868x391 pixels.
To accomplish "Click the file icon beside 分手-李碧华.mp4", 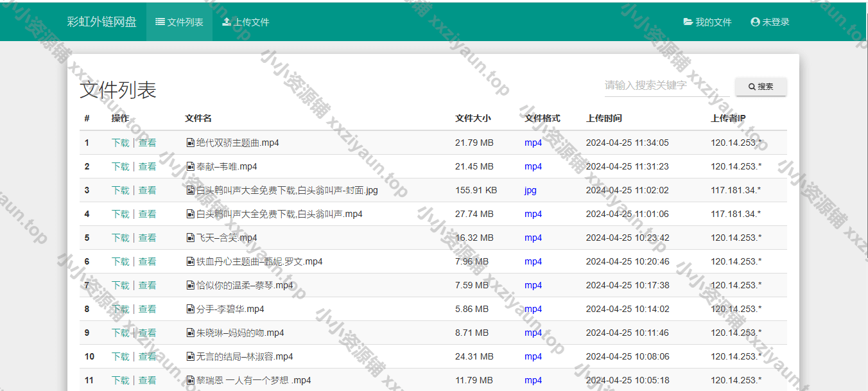I will (x=190, y=309).
